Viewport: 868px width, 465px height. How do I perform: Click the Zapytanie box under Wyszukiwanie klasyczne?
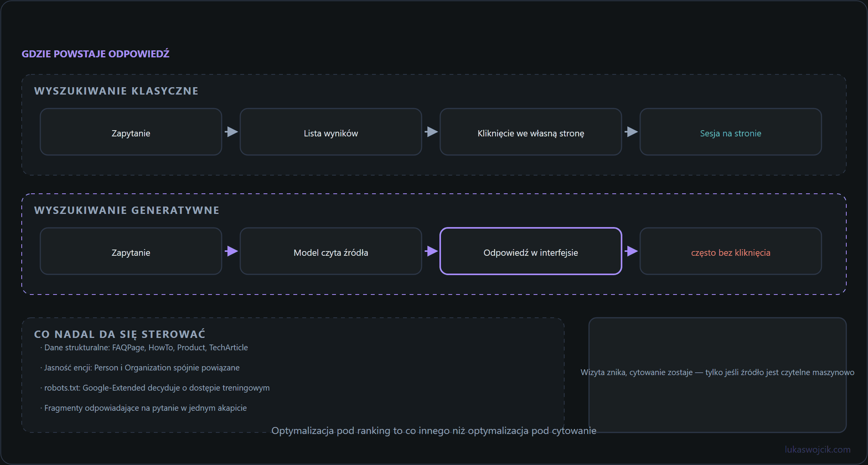(131, 132)
